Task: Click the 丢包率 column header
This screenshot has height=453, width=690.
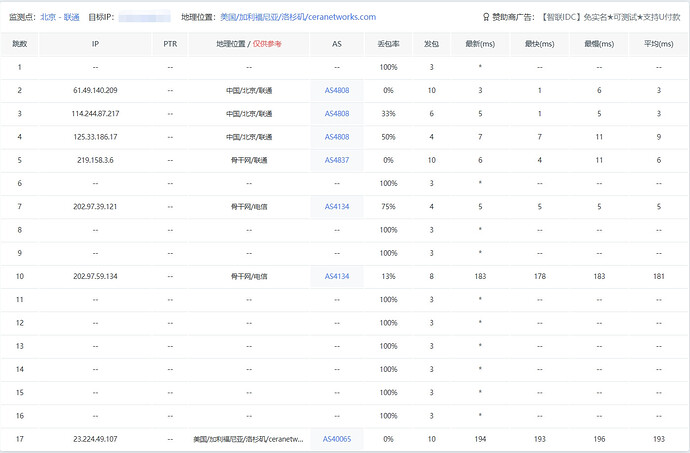Action: 389,44
